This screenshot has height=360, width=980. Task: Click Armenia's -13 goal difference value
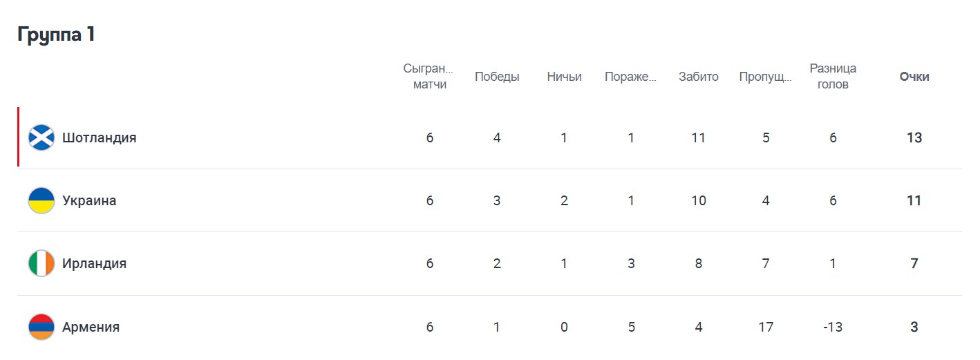pyautogui.click(x=833, y=327)
